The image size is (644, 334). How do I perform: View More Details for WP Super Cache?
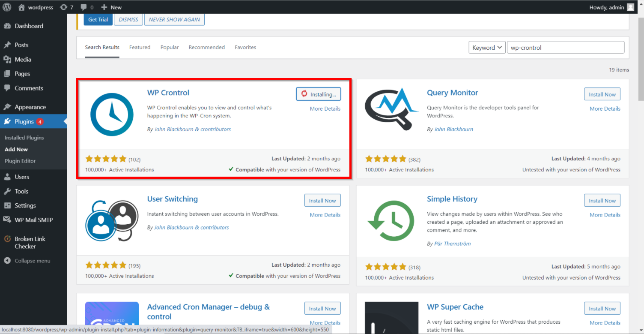(x=605, y=323)
